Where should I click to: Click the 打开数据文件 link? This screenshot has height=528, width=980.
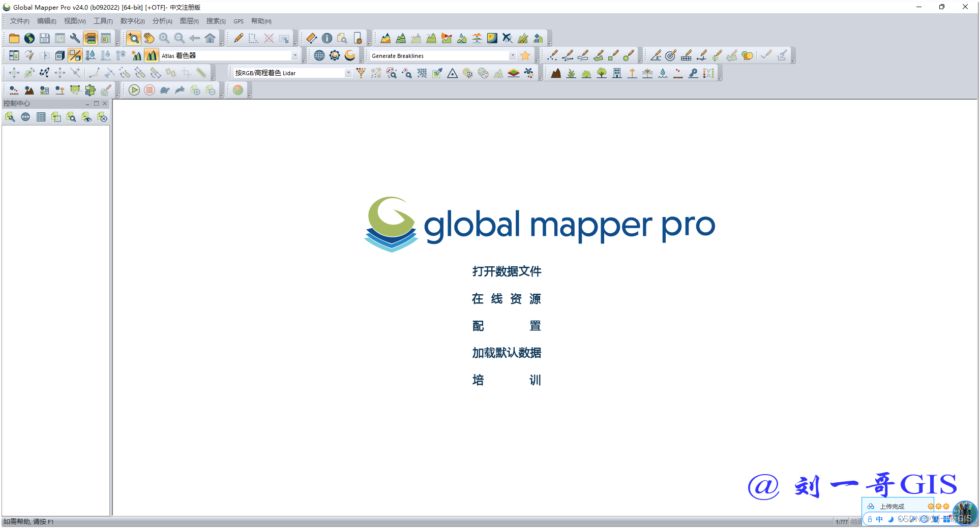pos(507,271)
